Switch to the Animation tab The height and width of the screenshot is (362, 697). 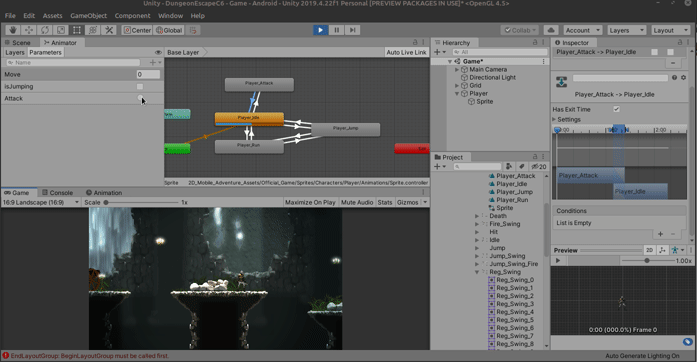(x=104, y=193)
